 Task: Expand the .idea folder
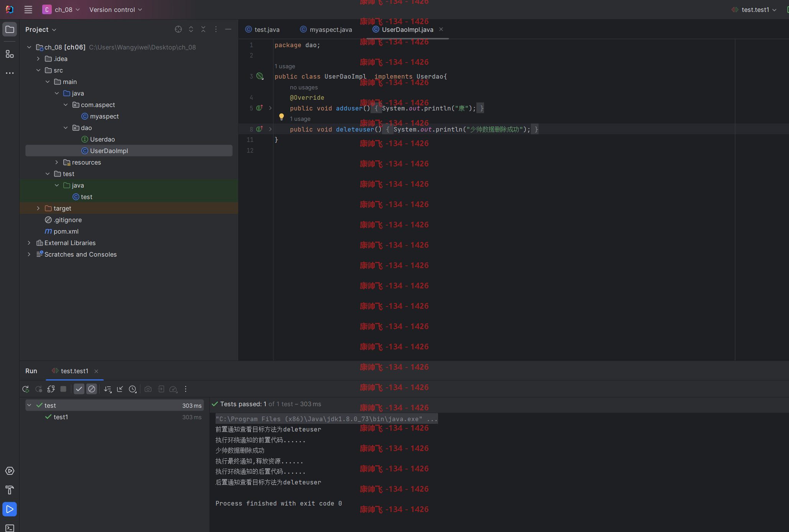38,59
